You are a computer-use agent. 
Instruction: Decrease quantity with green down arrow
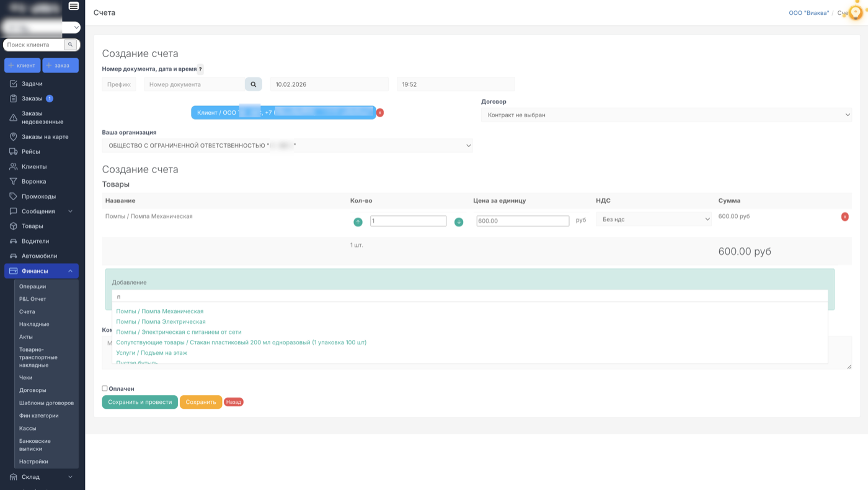pyautogui.click(x=459, y=222)
